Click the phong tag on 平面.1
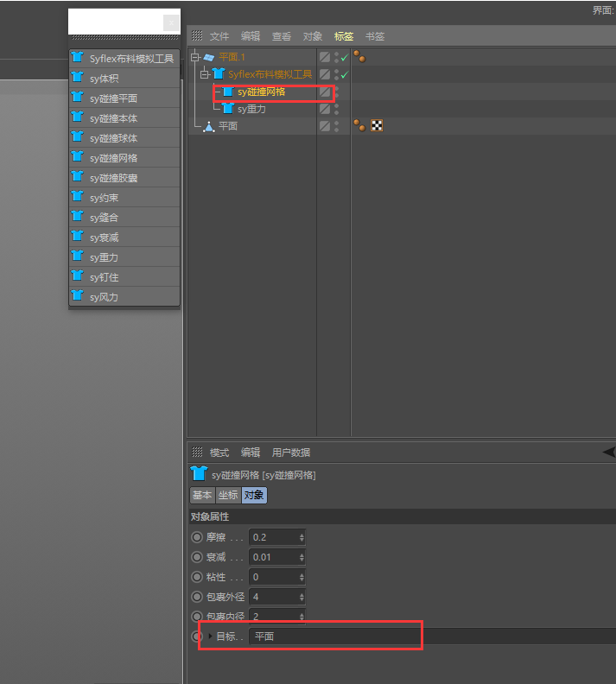 click(359, 57)
